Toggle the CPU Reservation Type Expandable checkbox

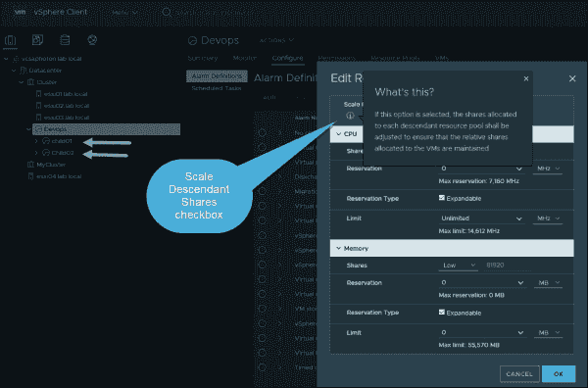[x=442, y=198]
